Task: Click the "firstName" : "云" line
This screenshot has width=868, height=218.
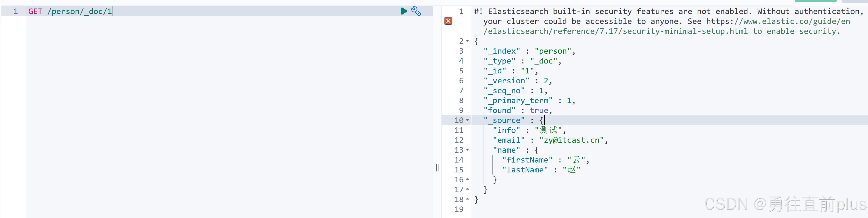Action: 545,160
